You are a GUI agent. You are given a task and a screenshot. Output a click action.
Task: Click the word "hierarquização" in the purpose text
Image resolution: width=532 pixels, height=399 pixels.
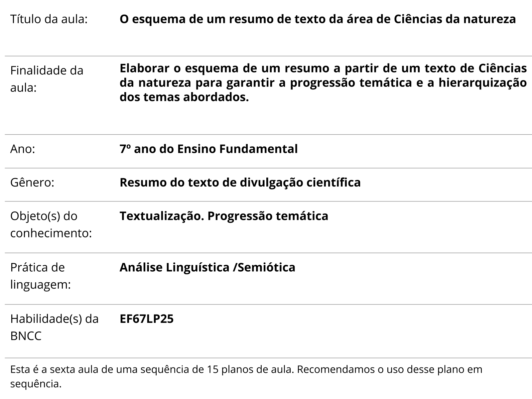(482, 82)
